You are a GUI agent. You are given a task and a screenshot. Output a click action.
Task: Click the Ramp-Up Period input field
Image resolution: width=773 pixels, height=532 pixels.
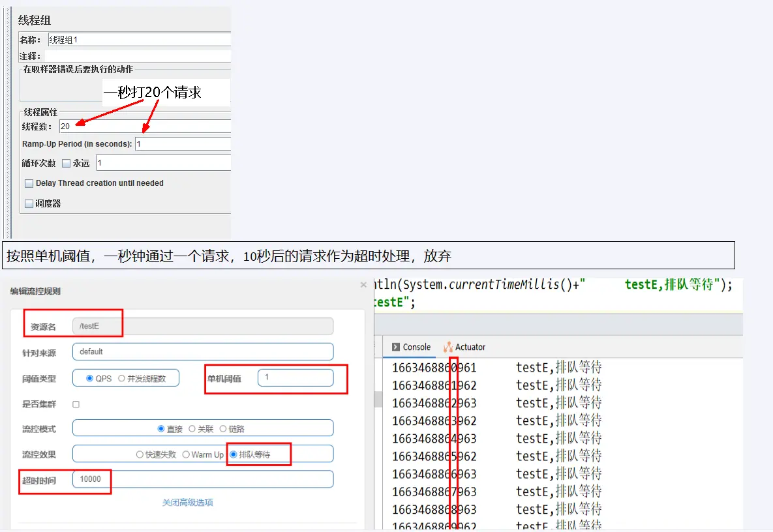pyautogui.click(x=183, y=143)
